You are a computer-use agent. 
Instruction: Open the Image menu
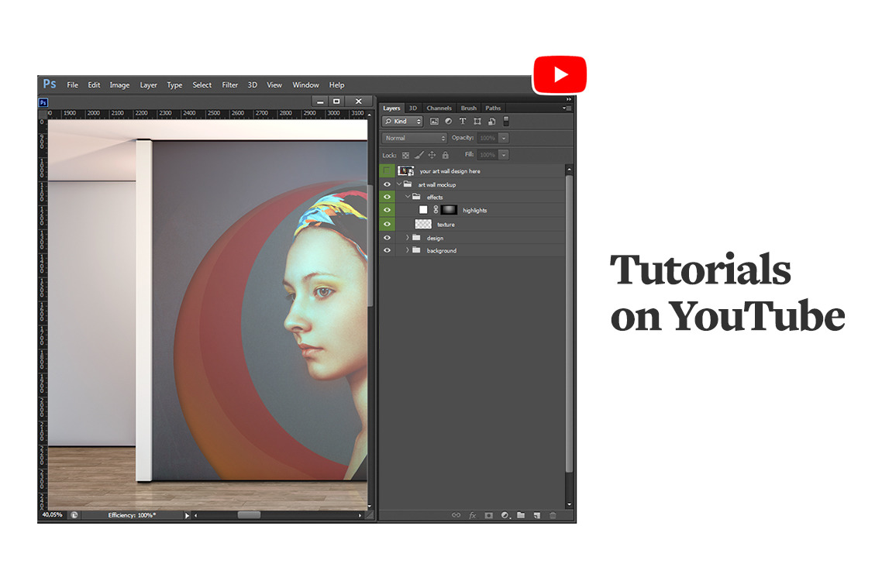point(119,85)
